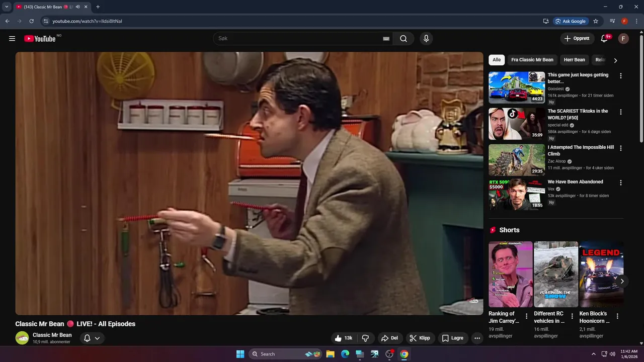This screenshot has width=644, height=362.
Task: Show hidden system tray icons
Action: pyautogui.click(x=593, y=354)
